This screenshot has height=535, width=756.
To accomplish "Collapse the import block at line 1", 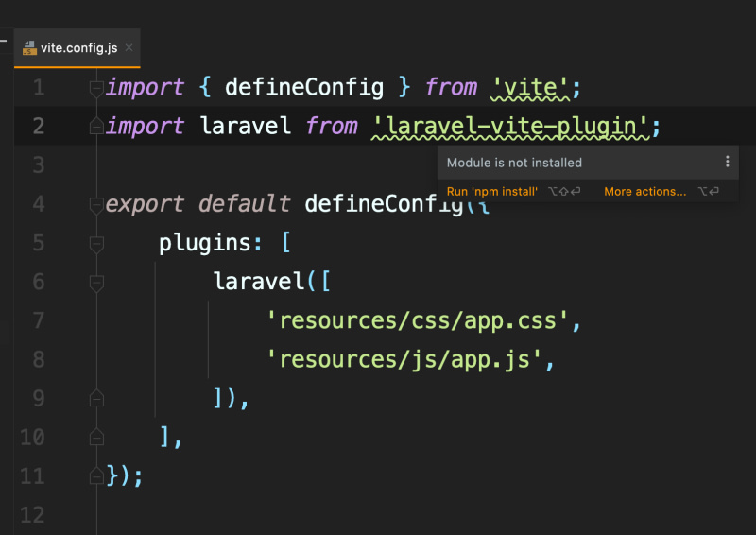I will point(96,88).
